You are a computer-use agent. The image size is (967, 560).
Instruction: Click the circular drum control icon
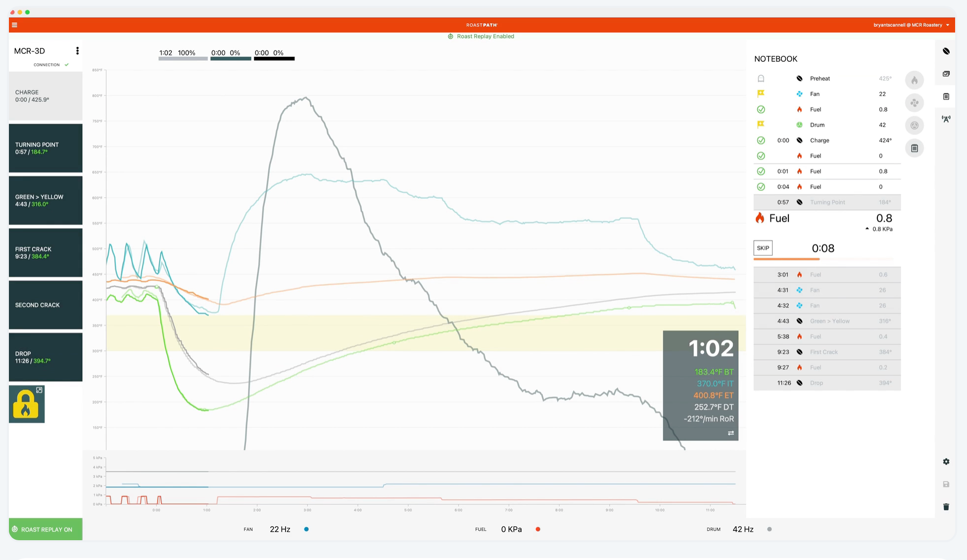(x=915, y=125)
